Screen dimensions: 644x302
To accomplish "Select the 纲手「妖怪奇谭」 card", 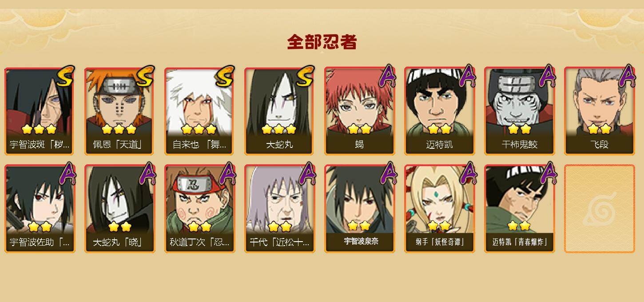I will [439, 209].
